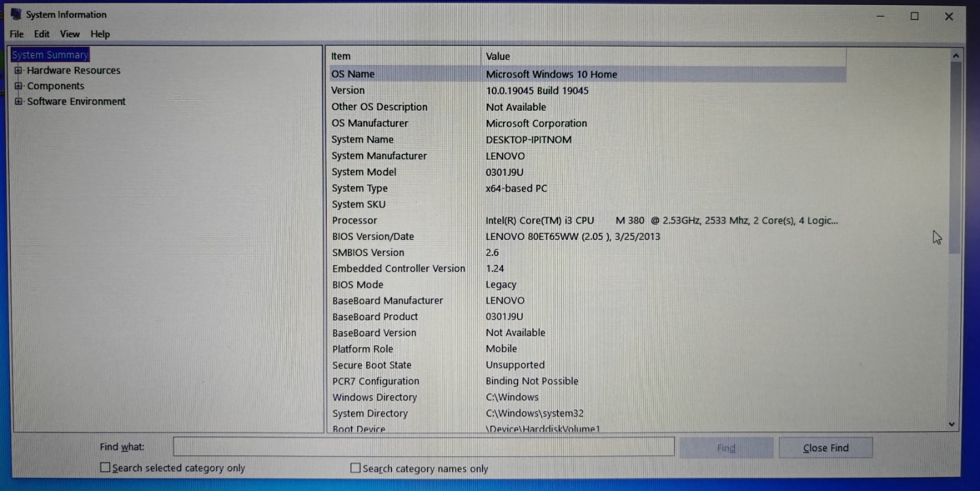Select the System Manufacturer row
The image size is (980, 491).
[587, 156]
